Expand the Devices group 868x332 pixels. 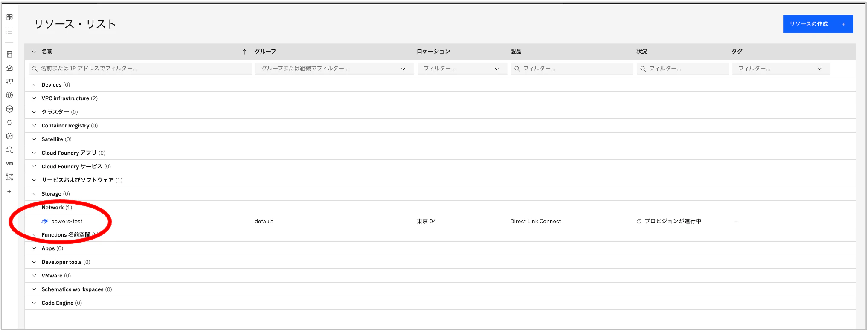coord(34,85)
